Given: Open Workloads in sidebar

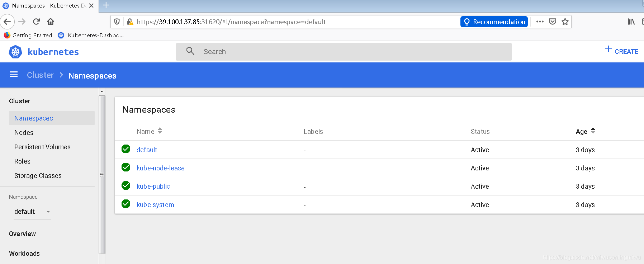Looking at the screenshot, I should coord(24,254).
